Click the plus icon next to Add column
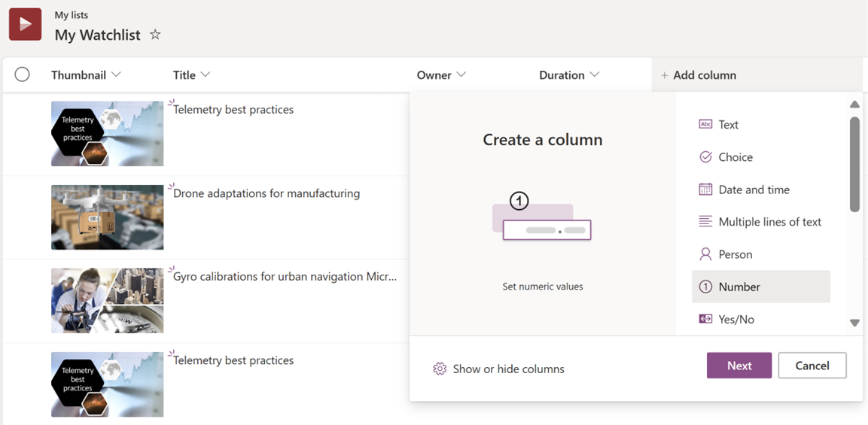This screenshot has height=425, width=868. [664, 75]
